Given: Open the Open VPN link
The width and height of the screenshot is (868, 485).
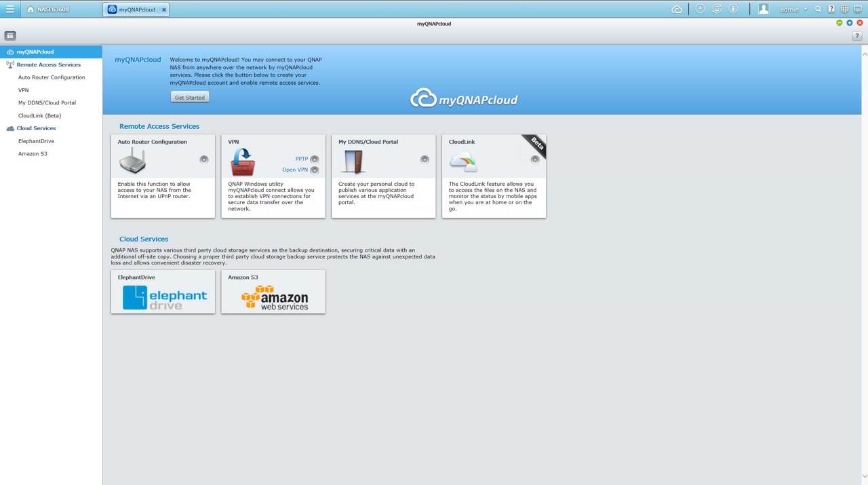Looking at the screenshot, I should 295,170.
